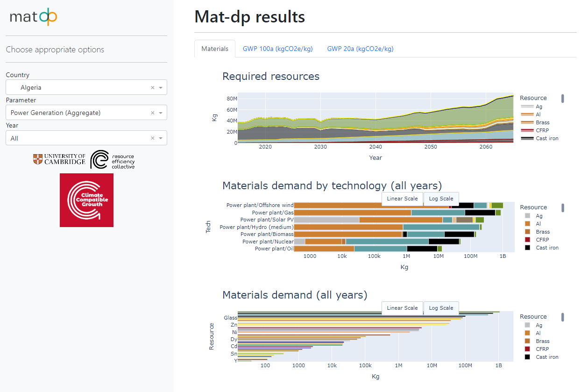
Task: Clear the Year selection
Action: (x=152, y=138)
